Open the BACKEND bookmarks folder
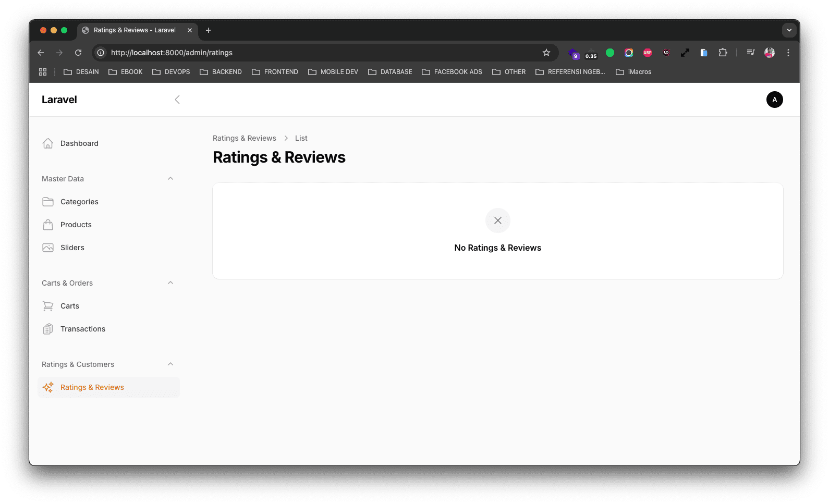The height and width of the screenshot is (504, 829). [x=221, y=72]
